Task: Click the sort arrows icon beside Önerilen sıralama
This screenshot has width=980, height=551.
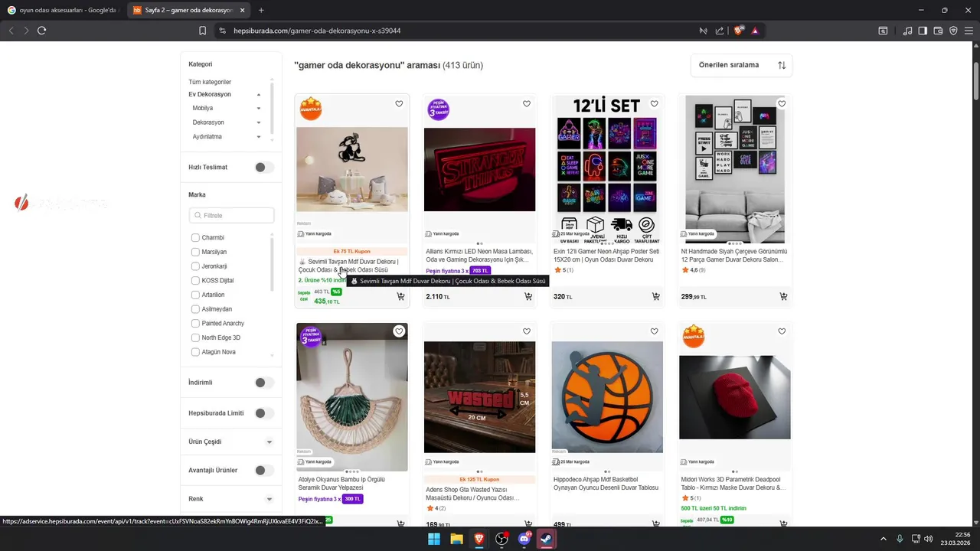Action: 782,65
